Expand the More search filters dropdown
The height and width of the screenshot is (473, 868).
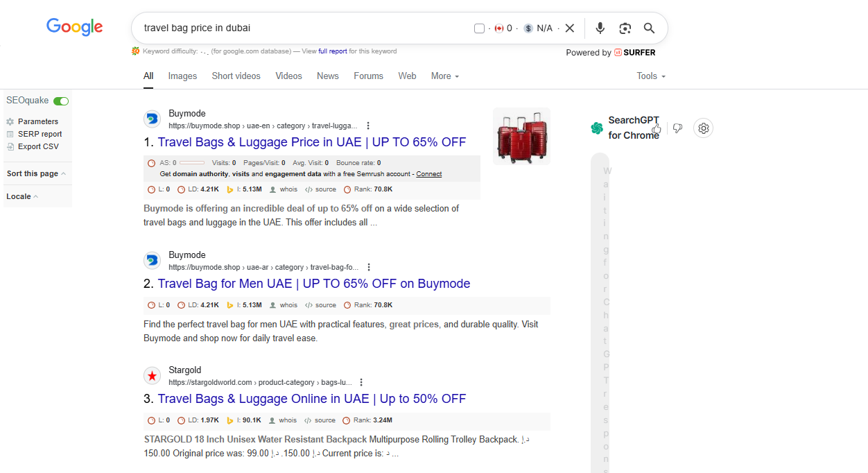click(445, 76)
